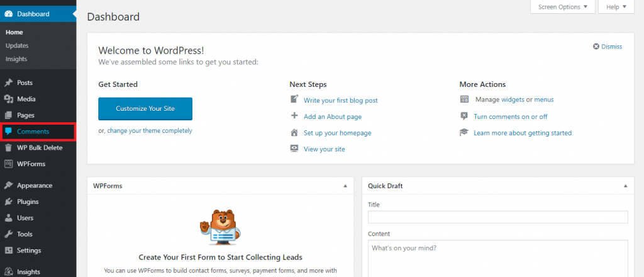This screenshot has width=644, height=277.
Task: Dismiss the Welcome to WordPress panel
Action: [x=608, y=47]
